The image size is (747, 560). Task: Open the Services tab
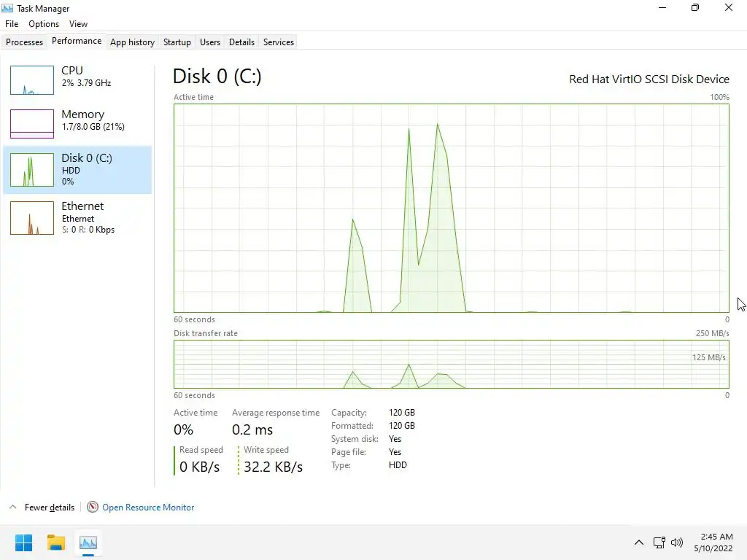(278, 42)
